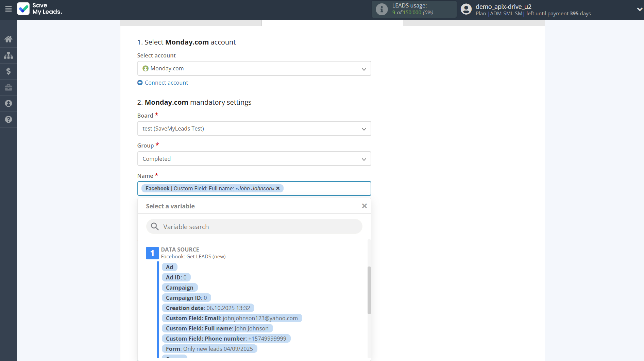Remove the Facebook Full name chip from Name
Screen dimensions: 644x361
(278, 188)
